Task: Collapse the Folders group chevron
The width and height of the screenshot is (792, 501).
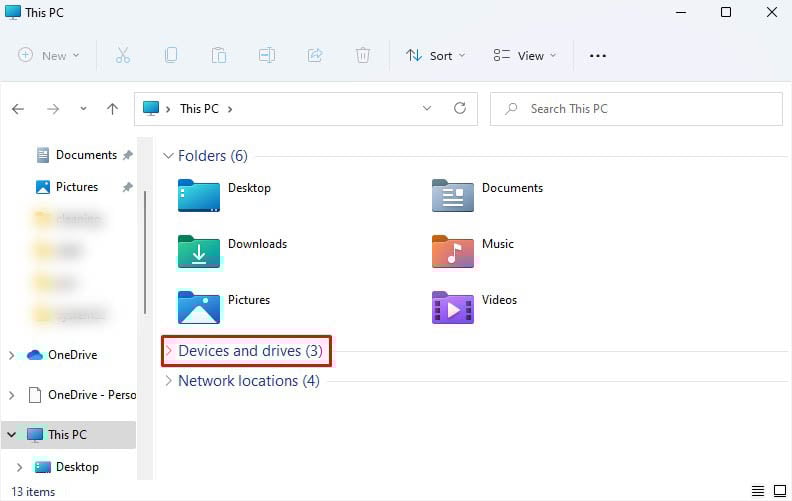Action: click(x=168, y=156)
